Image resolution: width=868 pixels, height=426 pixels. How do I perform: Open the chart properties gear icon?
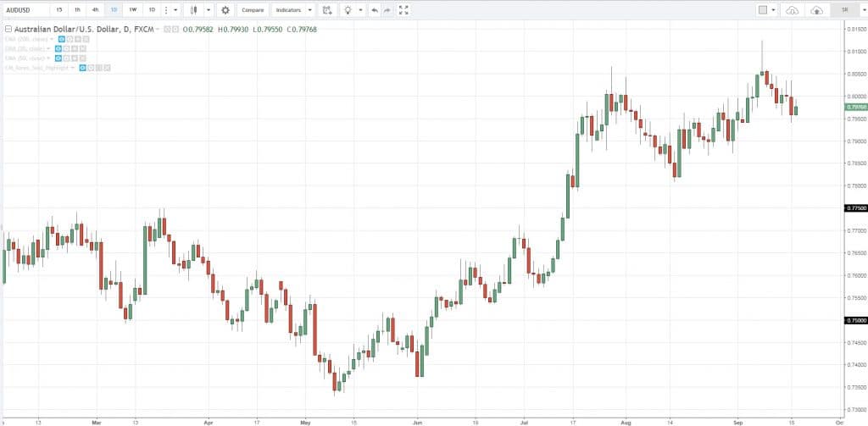225,10
